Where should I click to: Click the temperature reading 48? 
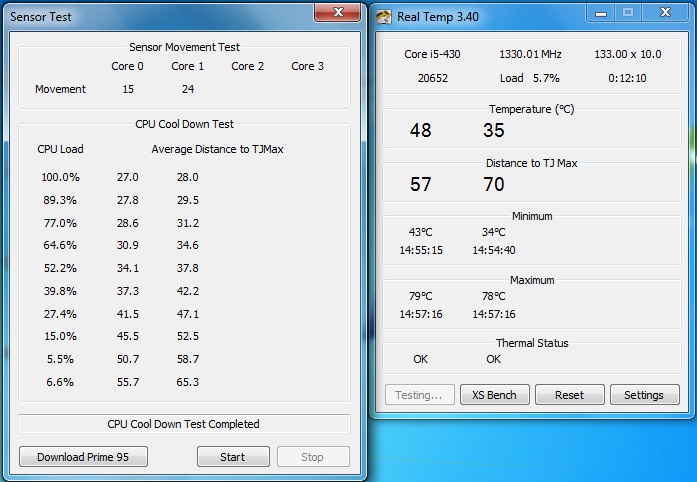pos(421,130)
